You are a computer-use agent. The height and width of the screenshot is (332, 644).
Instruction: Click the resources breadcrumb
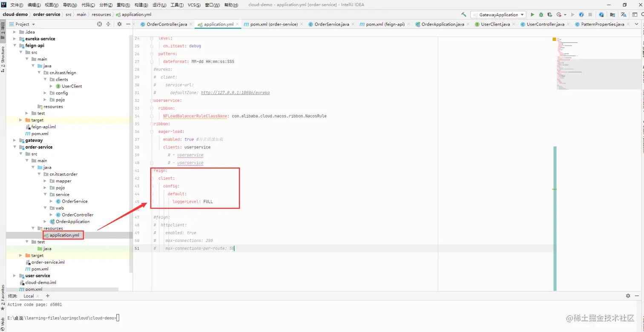coord(101,14)
